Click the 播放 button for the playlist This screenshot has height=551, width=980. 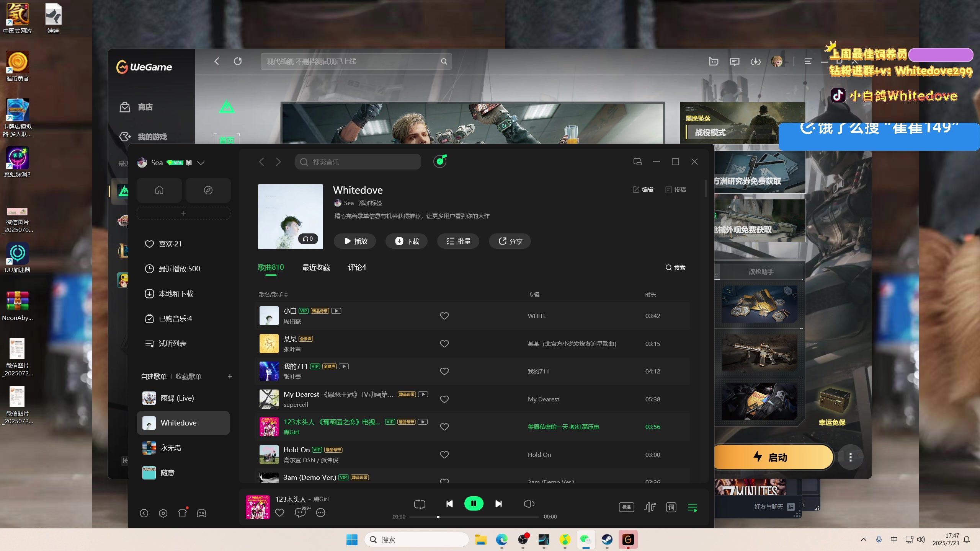(354, 241)
